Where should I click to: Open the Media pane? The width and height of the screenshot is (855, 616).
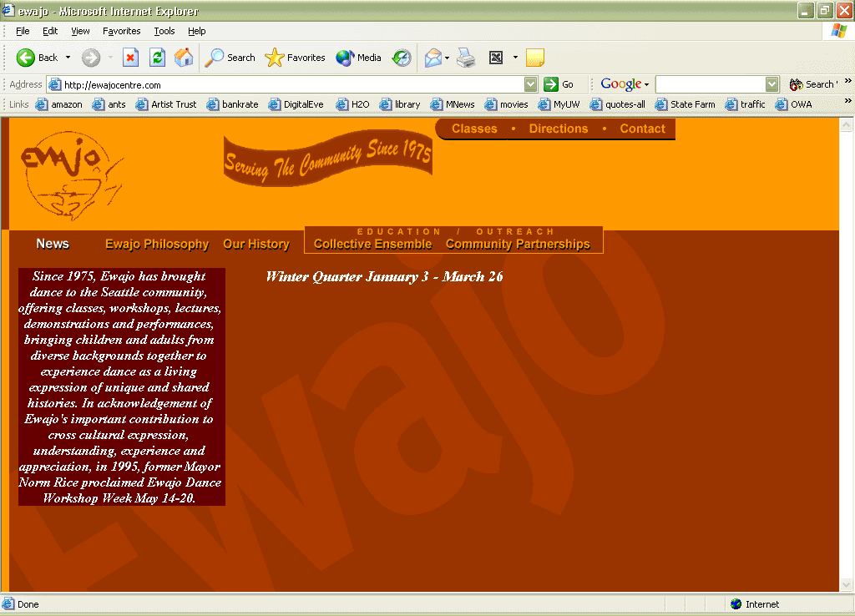click(358, 58)
